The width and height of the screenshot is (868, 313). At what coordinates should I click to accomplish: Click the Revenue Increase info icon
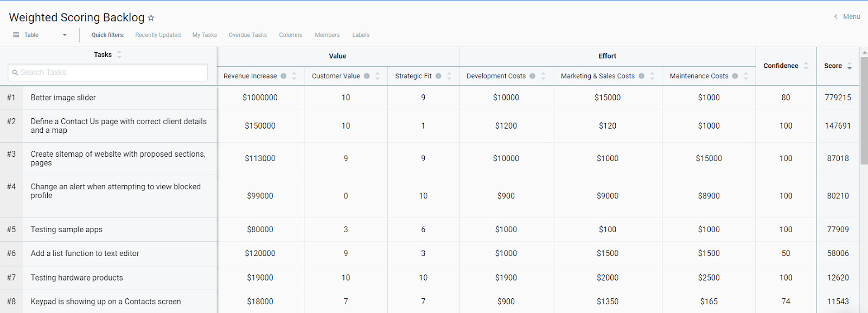coord(283,76)
